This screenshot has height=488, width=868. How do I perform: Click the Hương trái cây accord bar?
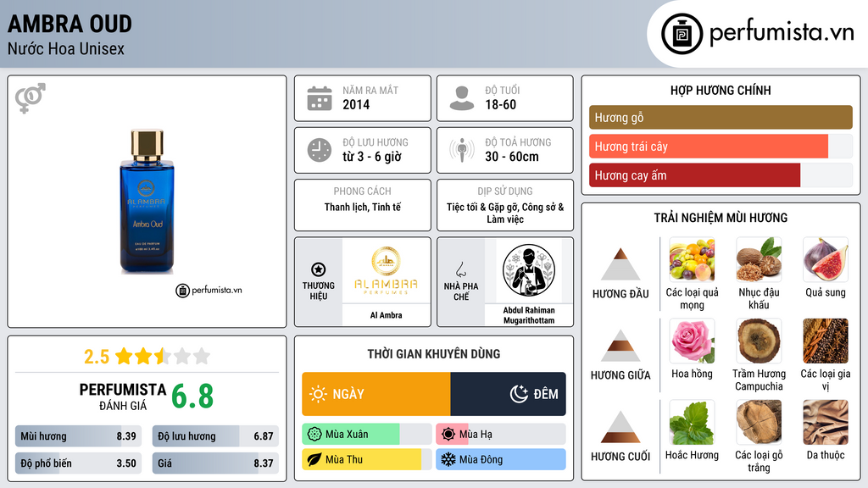click(721, 146)
